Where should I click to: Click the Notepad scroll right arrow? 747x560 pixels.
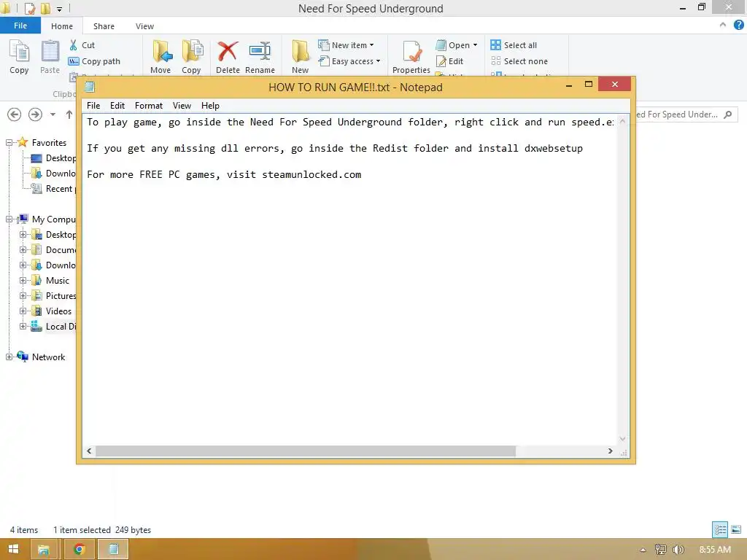click(x=611, y=451)
